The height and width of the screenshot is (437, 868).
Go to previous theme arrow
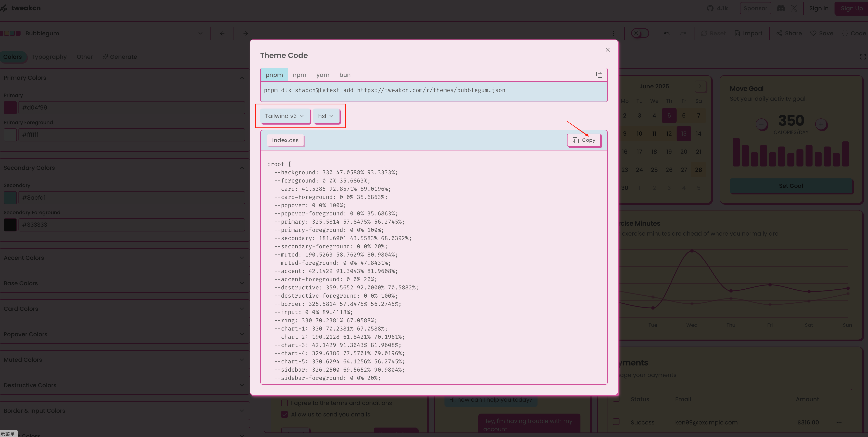coord(222,33)
